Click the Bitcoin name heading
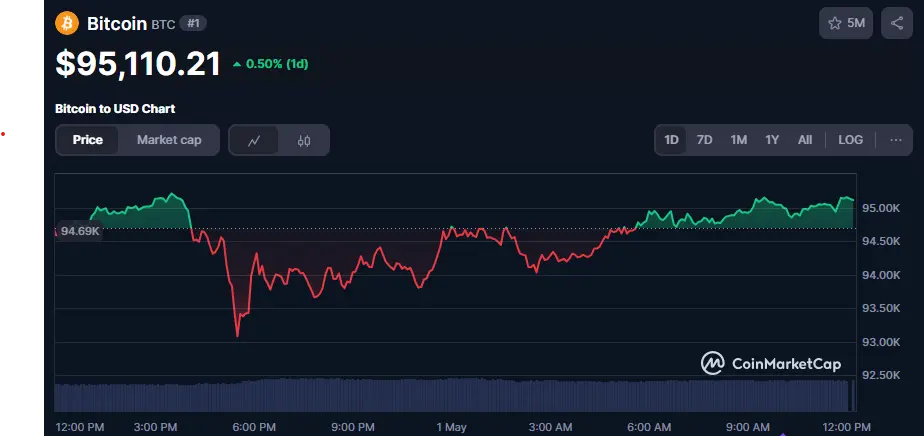Viewport: 924px width, 436px height. tap(117, 24)
